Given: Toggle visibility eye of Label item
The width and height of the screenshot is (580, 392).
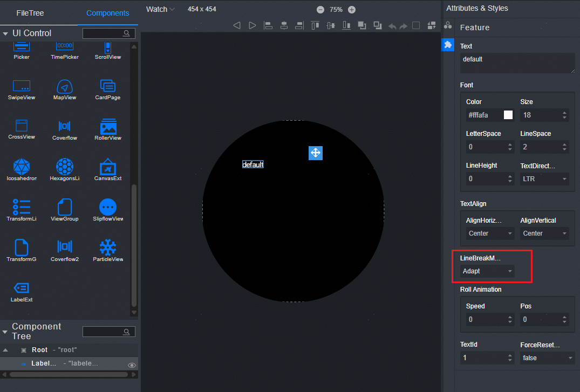Looking at the screenshot, I should tap(131, 365).
